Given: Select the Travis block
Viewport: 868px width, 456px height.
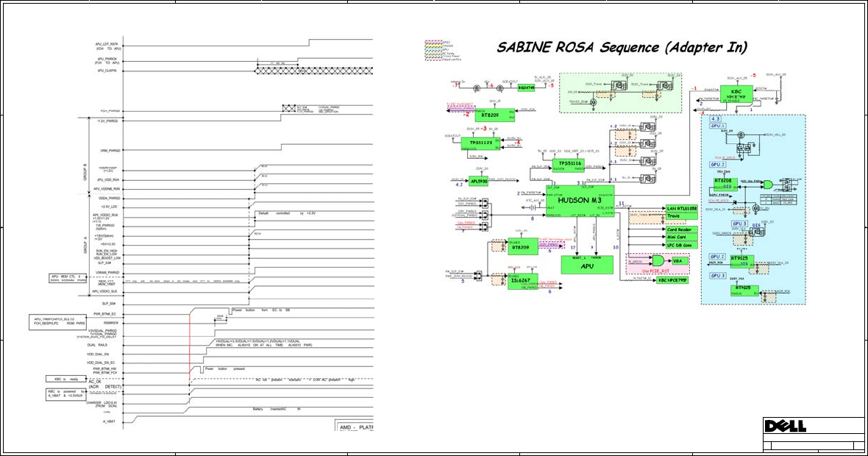Looking at the screenshot, I should pos(682,215).
